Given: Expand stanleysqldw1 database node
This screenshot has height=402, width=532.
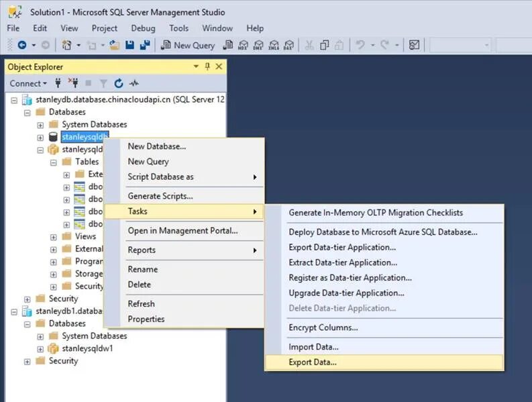Looking at the screenshot, I should click(40, 349).
